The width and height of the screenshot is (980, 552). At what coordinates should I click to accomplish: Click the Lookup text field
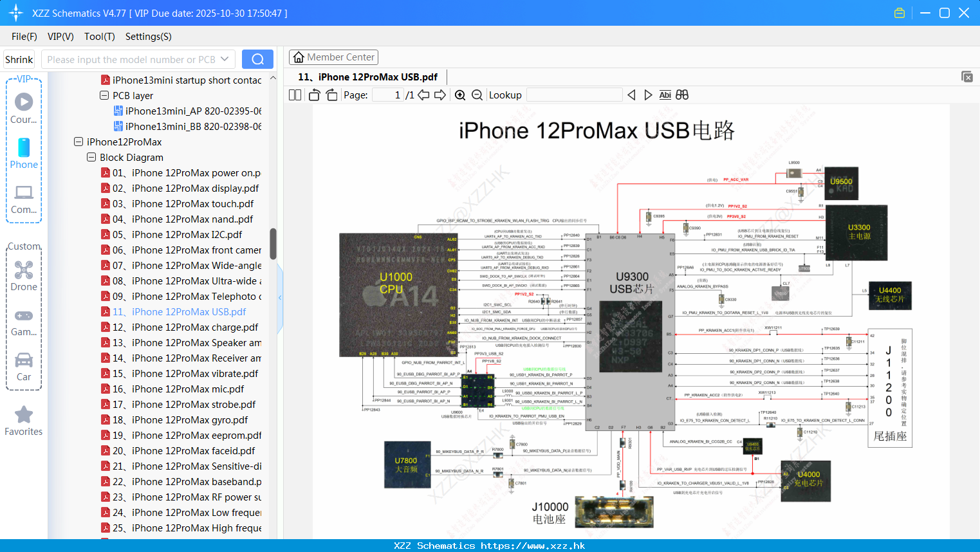[x=575, y=95]
